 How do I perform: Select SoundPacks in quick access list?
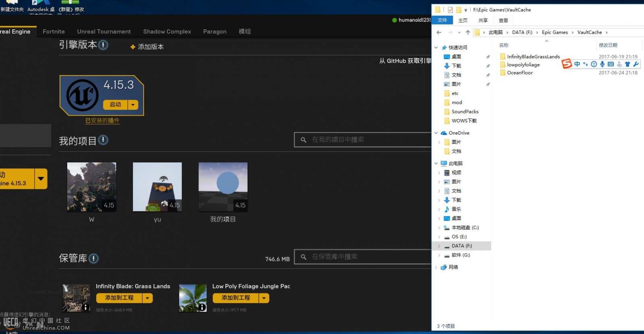pos(465,112)
